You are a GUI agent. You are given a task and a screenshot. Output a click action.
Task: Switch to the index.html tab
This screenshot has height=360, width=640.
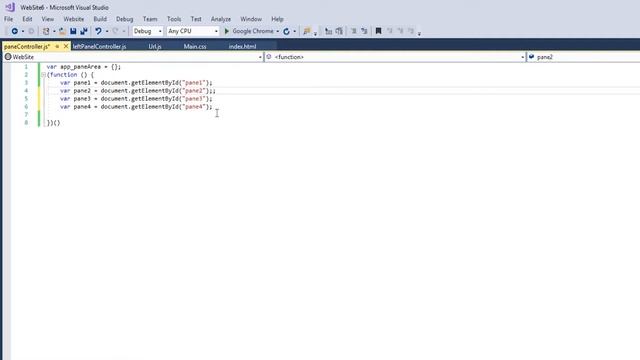point(242,47)
